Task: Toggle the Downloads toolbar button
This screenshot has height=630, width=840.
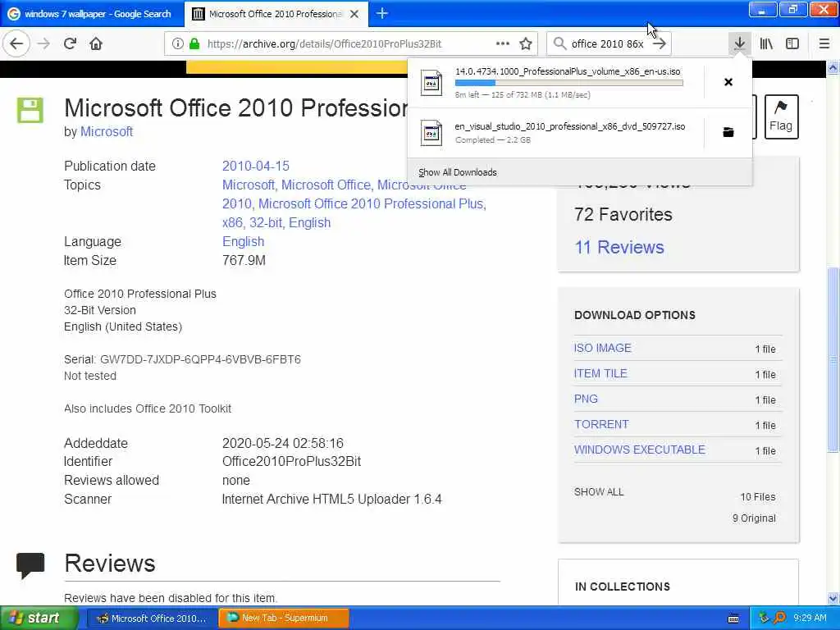Action: (740, 43)
